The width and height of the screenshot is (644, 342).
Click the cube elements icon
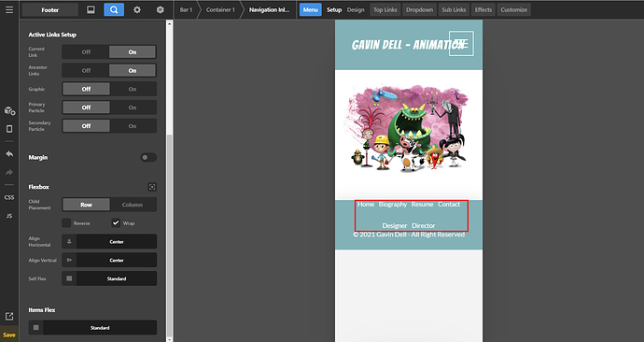(x=161, y=10)
